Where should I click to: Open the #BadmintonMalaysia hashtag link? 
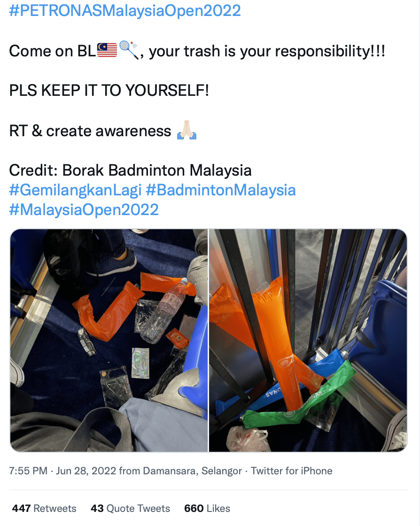pos(221,190)
